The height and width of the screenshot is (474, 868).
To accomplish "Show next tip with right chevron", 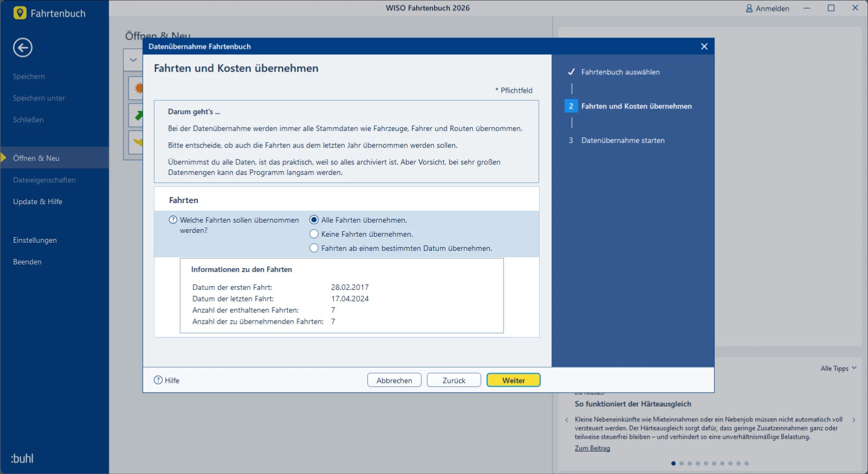I will [x=854, y=420].
